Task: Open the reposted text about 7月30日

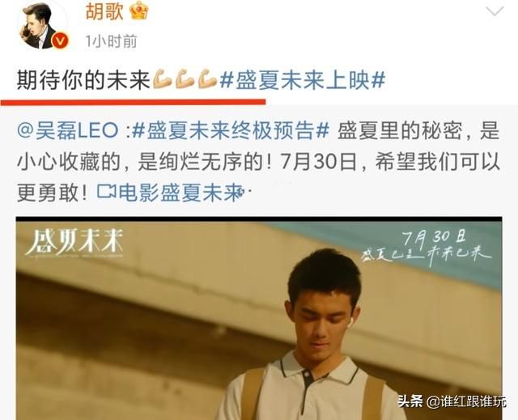Action: click(x=259, y=161)
